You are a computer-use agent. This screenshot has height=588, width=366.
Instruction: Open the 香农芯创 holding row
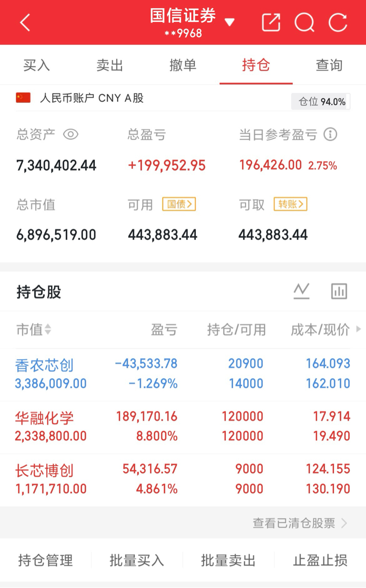[x=183, y=374]
